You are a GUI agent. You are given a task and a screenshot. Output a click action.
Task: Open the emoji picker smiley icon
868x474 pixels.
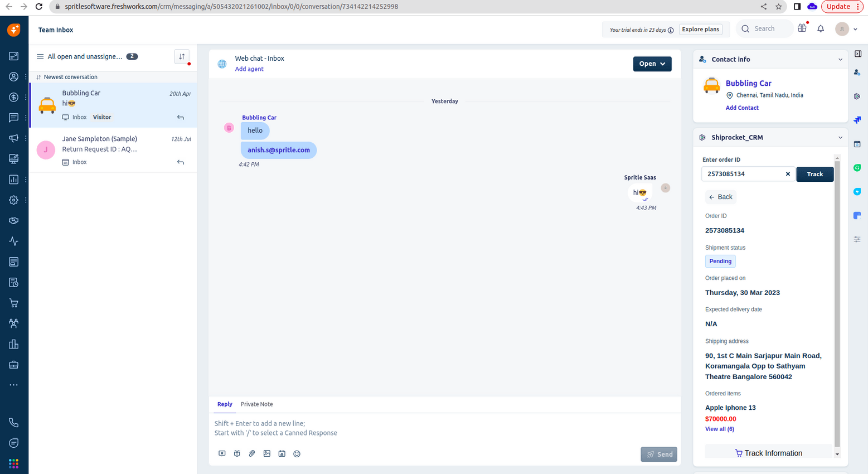[297, 454]
